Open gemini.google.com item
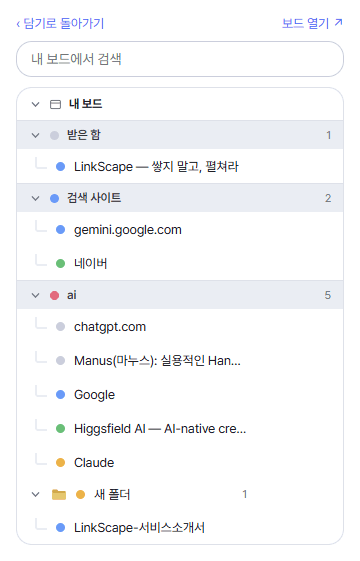 click(x=128, y=230)
